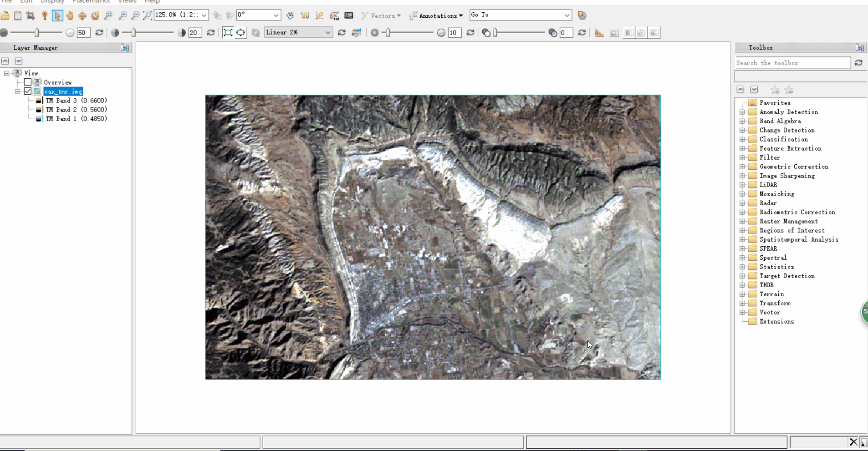Expand the Radiometric Correction folder
Image resolution: width=868 pixels, height=451 pixels.
(742, 212)
